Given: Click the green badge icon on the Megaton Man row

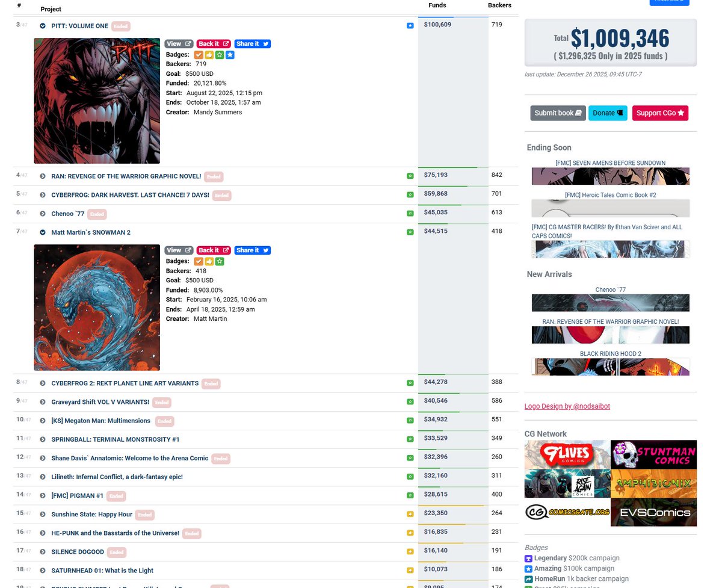Looking at the screenshot, I should coord(410,420).
